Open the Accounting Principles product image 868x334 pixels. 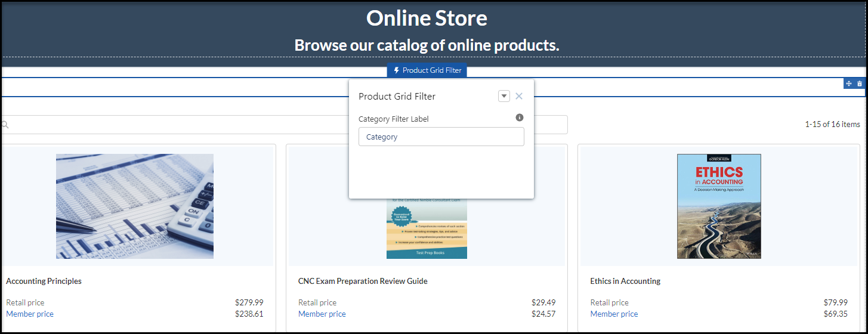[x=135, y=206]
